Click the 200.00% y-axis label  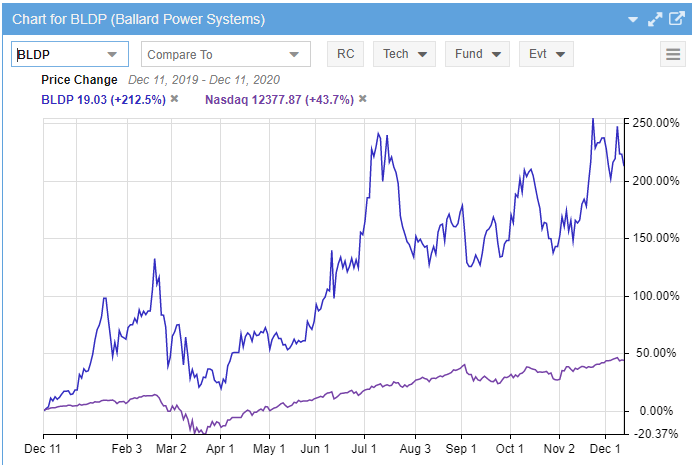coord(656,181)
